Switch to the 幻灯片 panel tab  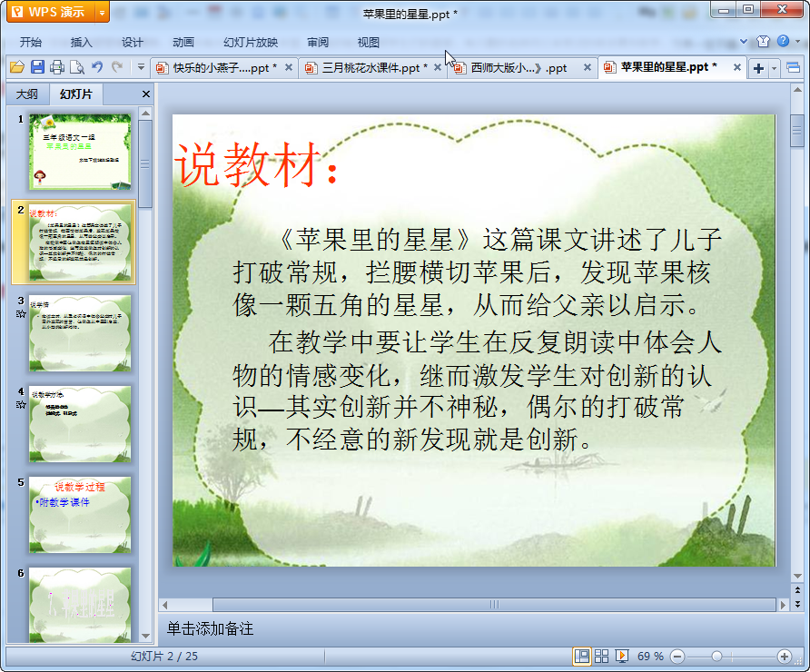click(x=76, y=94)
